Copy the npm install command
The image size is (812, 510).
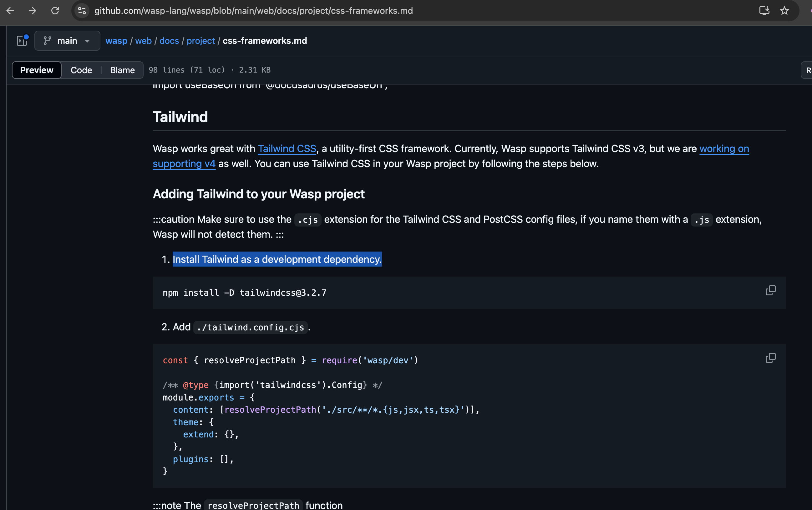tap(770, 290)
